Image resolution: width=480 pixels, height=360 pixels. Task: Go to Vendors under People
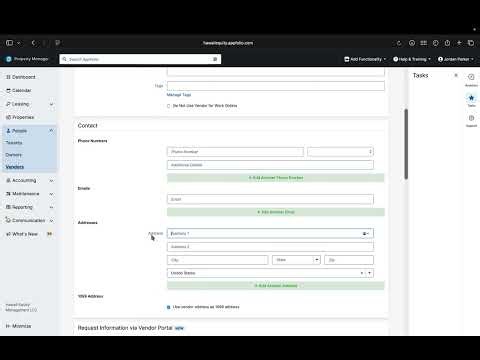pos(15,167)
